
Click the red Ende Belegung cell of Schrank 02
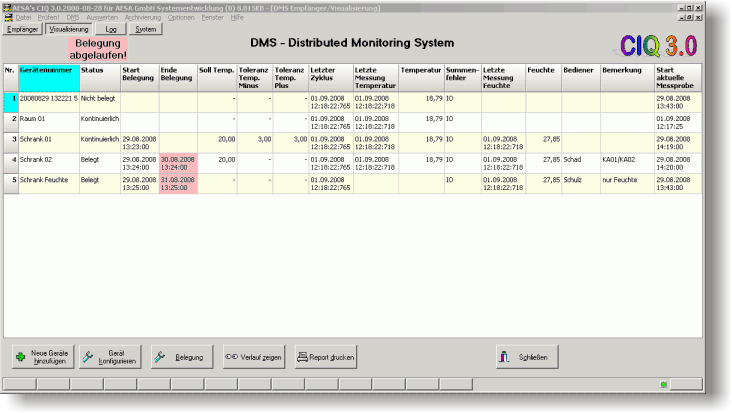pos(177,162)
